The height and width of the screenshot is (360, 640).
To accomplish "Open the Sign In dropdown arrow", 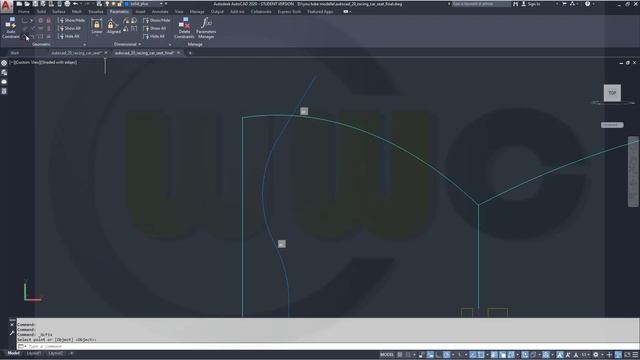I will click(x=557, y=4).
